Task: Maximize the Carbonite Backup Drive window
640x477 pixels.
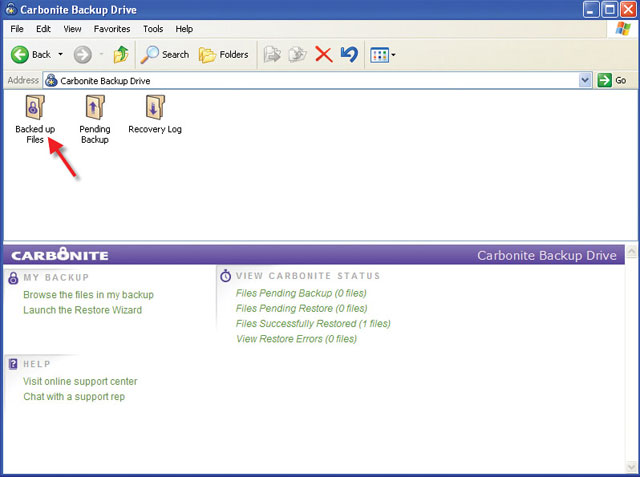Action: [610, 9]
